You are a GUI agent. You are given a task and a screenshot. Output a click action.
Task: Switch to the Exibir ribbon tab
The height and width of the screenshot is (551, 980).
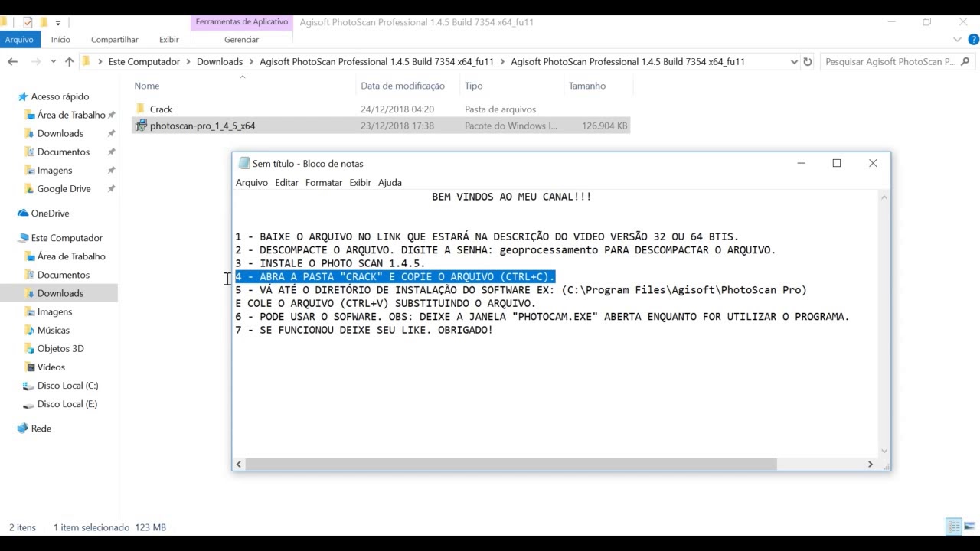[168, 39]
